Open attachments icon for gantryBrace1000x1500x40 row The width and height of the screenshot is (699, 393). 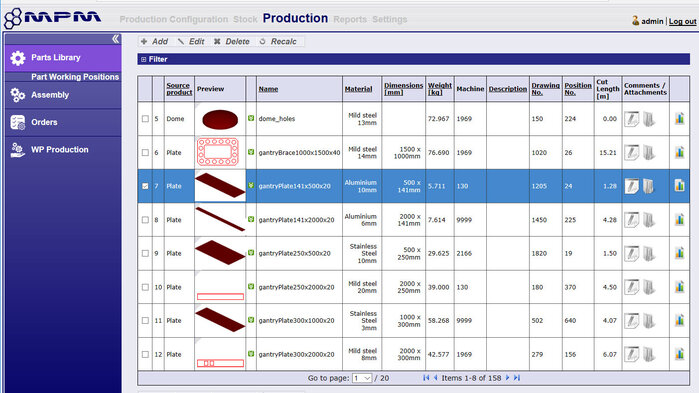649,152
